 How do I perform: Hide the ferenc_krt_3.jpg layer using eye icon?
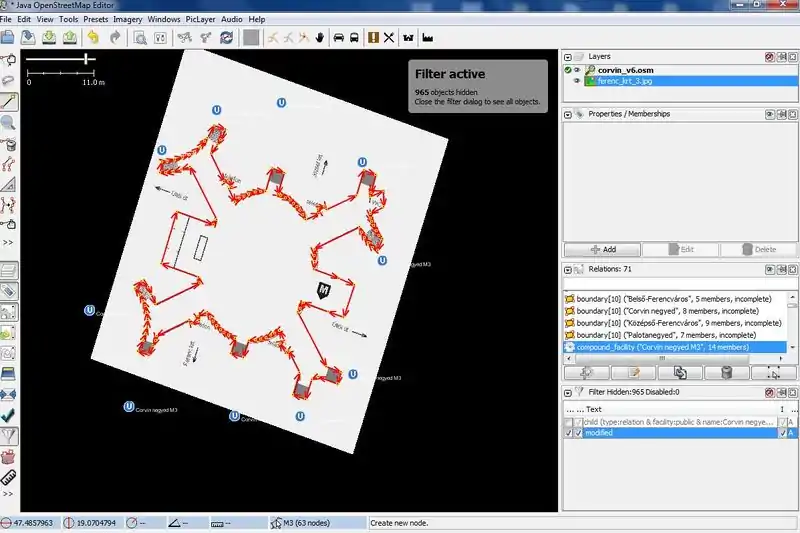(578, 82)
